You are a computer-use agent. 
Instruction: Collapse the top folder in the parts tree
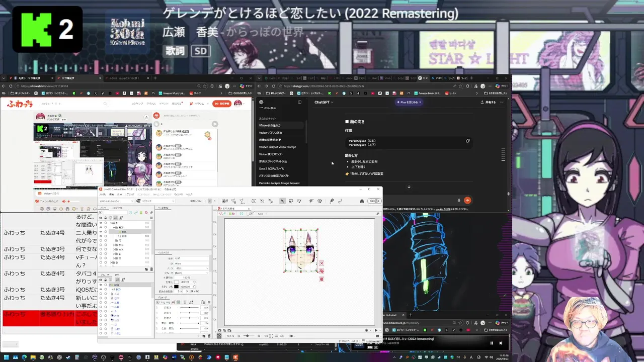coord(111,223)
